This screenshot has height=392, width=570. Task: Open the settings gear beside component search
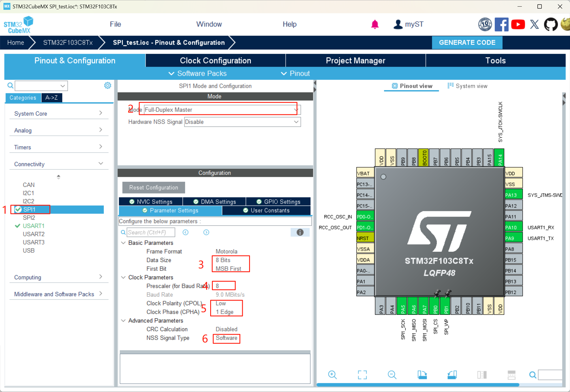107,85
